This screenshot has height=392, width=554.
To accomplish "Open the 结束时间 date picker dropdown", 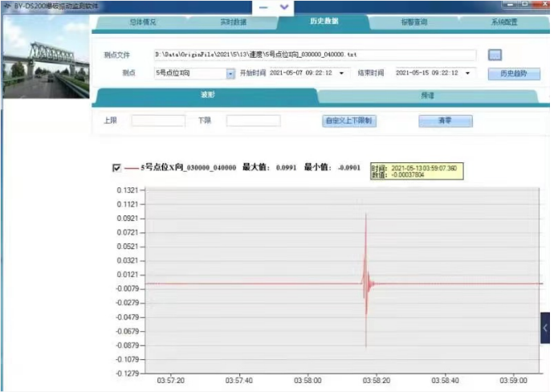I will (470, 73).
